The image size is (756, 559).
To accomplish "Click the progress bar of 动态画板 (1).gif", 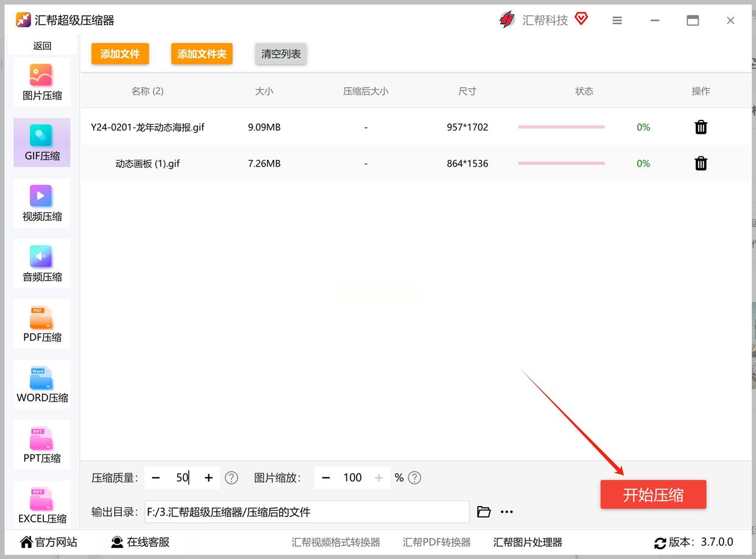I will point(561,163).
